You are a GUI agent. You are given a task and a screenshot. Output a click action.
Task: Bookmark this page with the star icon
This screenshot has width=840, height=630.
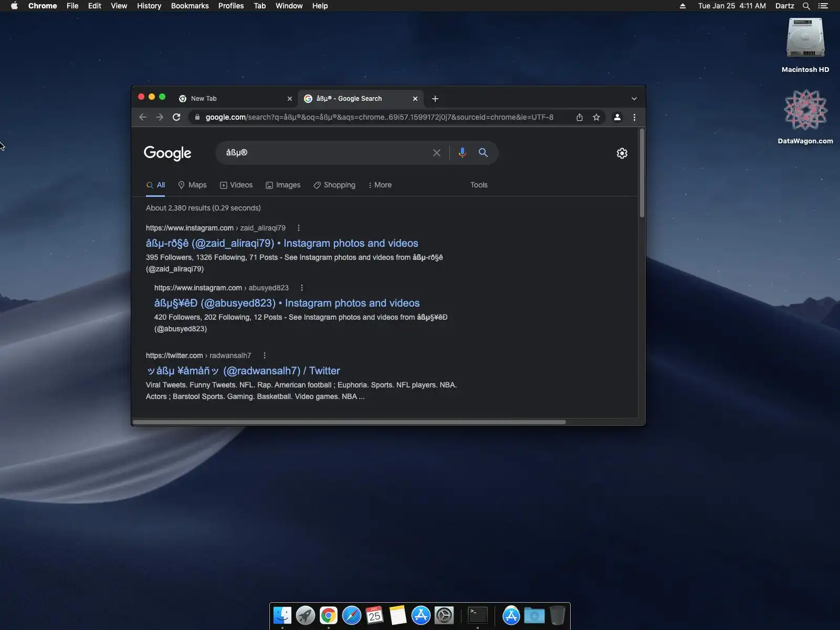(596, 117)
